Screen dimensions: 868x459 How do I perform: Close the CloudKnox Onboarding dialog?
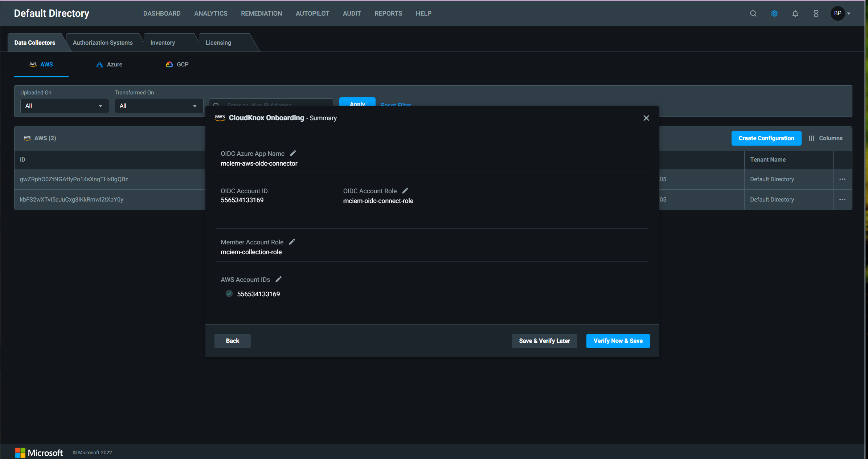[x=646, y=118]
